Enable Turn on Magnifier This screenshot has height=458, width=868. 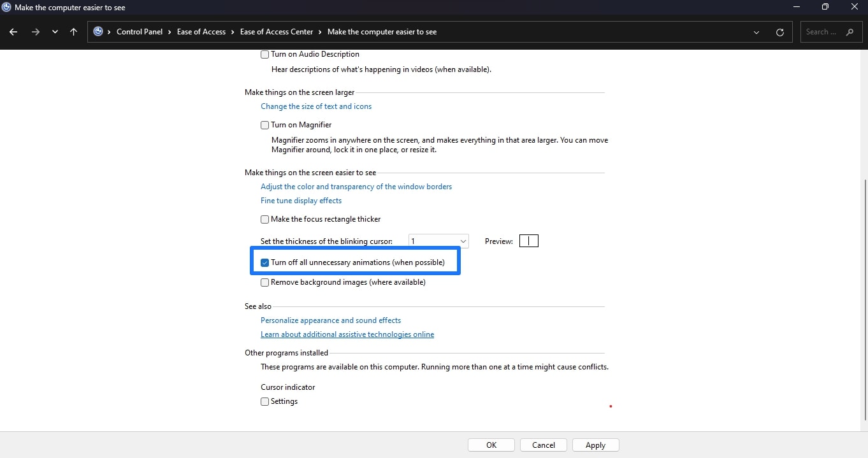coord(264,125)
